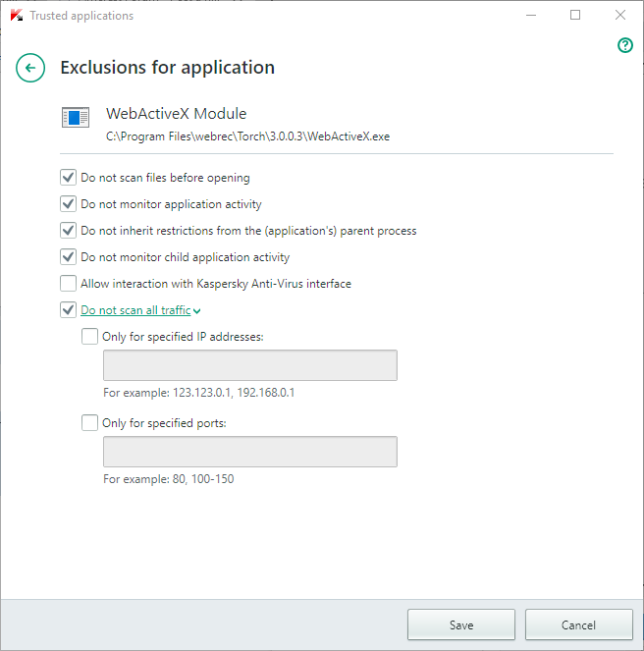Viewport: 644px width, 651px height.
Task: Uncheck Do not monitor application activity
Action: click(x=68, y=204)
